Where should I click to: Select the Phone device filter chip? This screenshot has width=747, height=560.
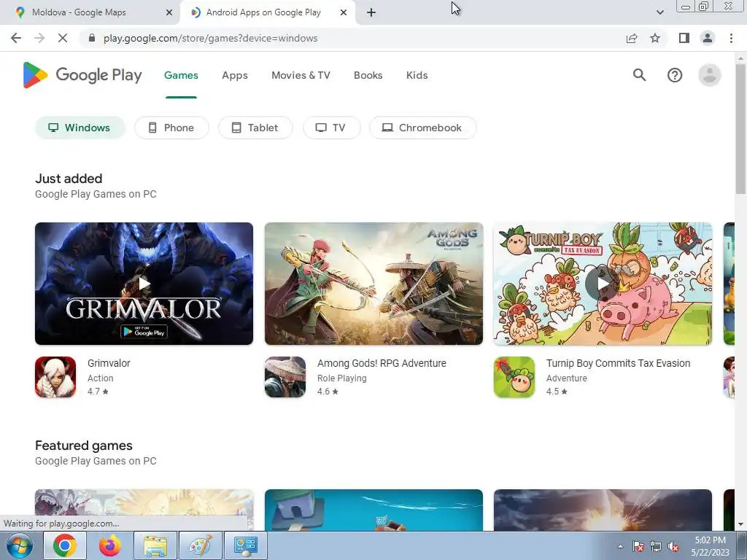[x=171, y=128]
